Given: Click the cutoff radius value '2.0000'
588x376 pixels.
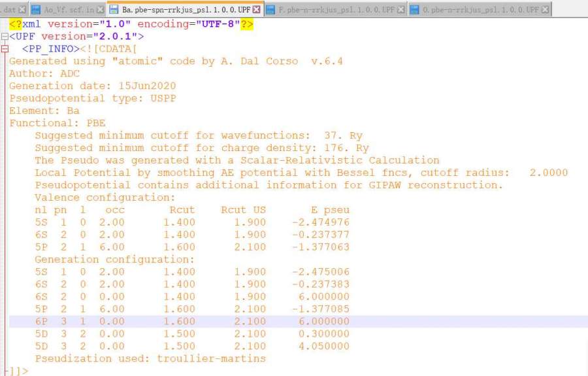Looking at the screenshot, I should [549, 173].
